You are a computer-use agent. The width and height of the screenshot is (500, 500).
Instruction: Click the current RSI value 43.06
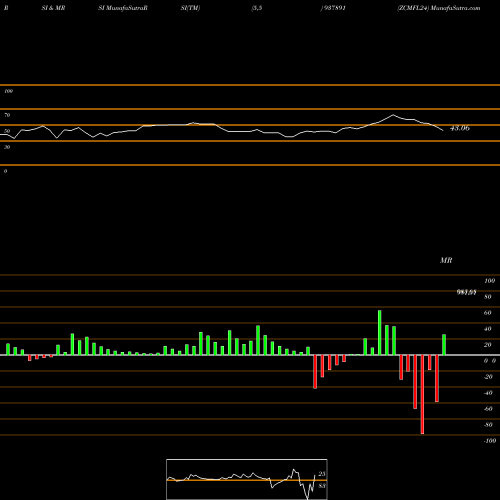point(460,128)
